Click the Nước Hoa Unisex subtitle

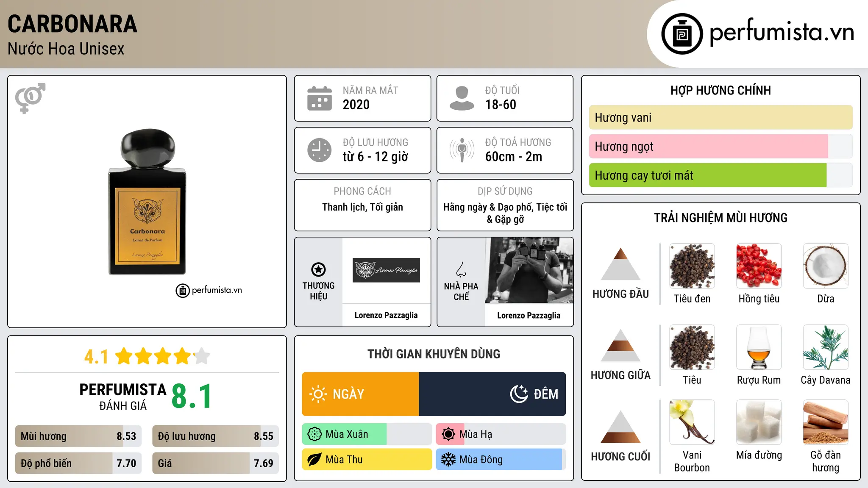coord(66,49)
